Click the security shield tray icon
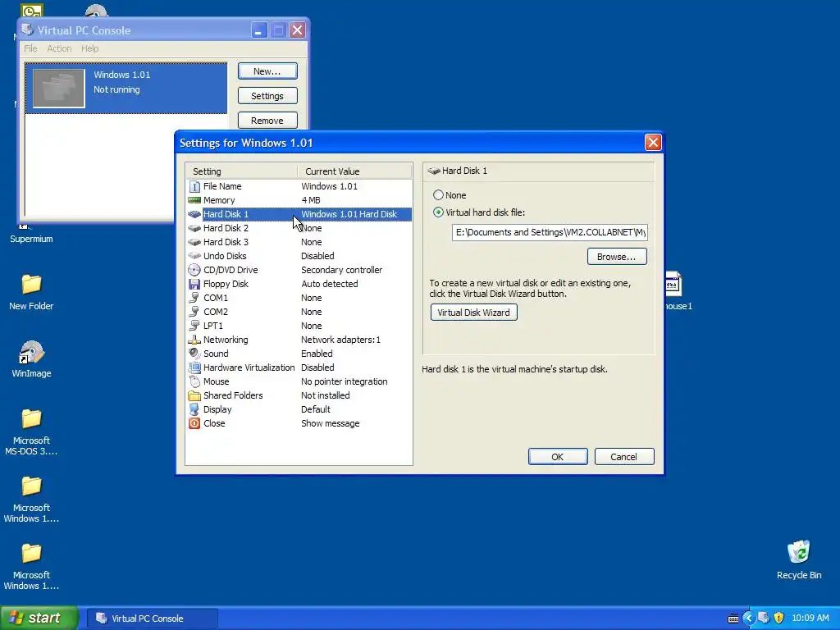The width and height of the screenshot is (840, 630). 779,618
